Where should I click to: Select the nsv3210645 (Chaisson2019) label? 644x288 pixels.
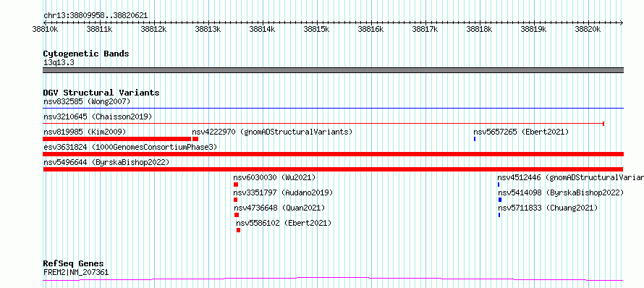coord(98,117)
